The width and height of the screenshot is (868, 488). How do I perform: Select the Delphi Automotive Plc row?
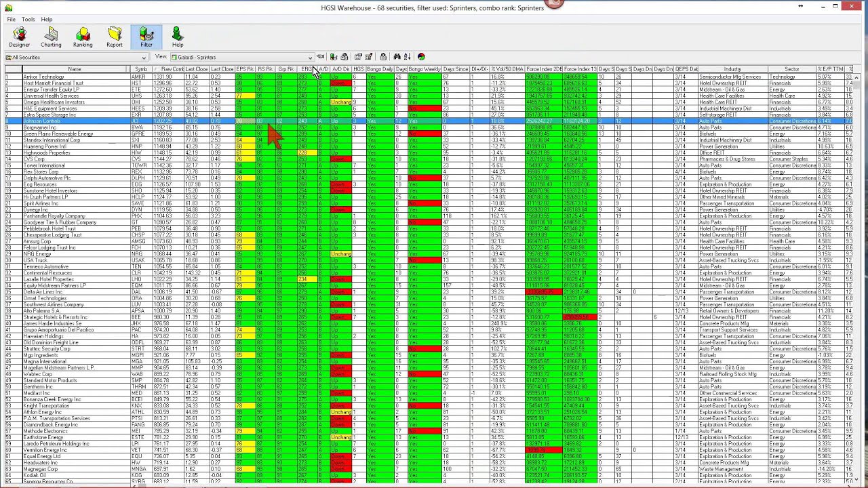(429, 178)
